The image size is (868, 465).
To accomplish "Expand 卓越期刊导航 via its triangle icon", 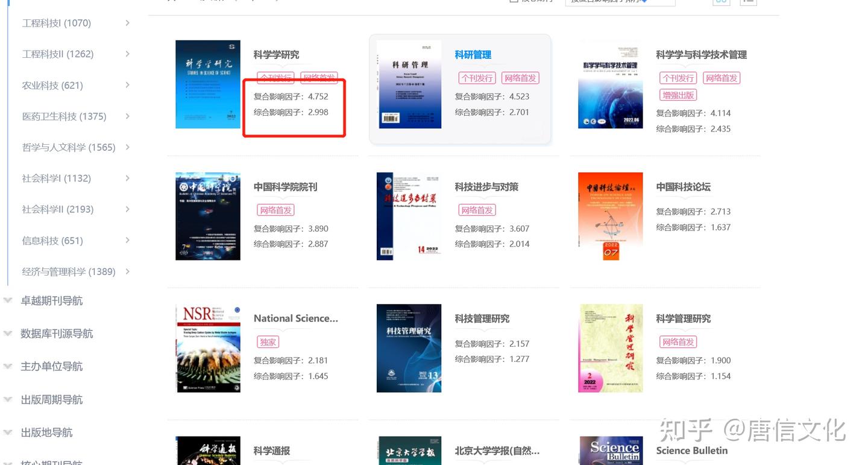I will tap(8, 300).
